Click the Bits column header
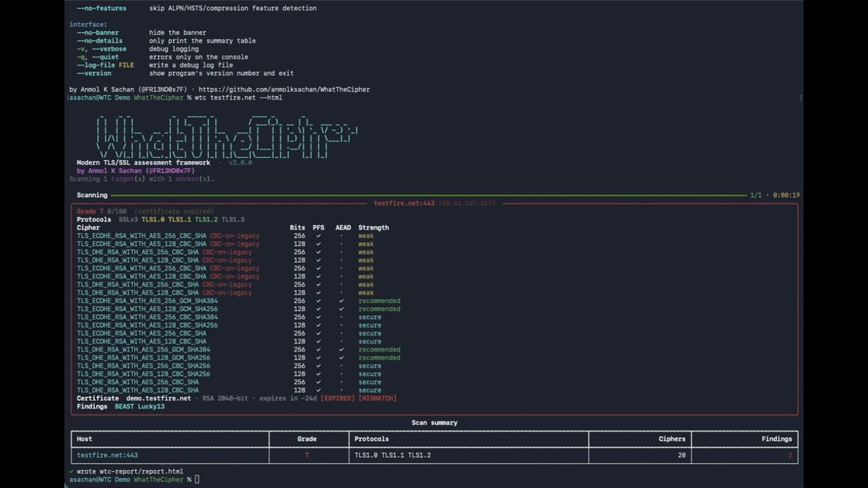 pyautogui.click(x=298, y=228)
